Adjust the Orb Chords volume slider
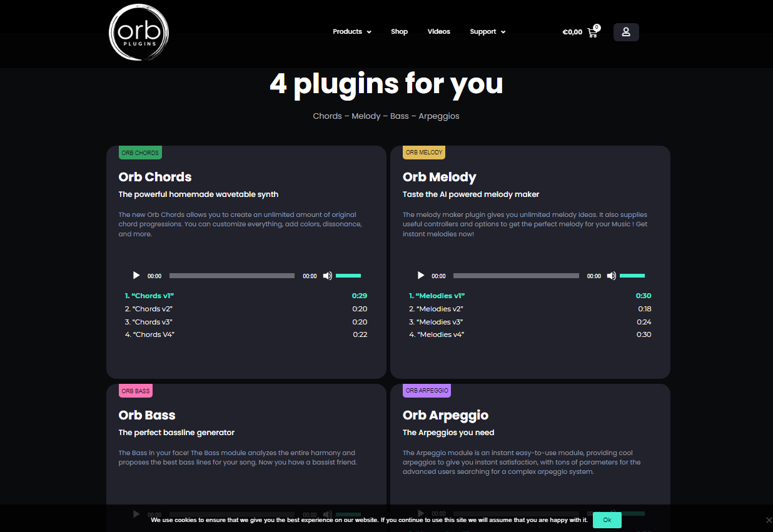 (348, 276)
